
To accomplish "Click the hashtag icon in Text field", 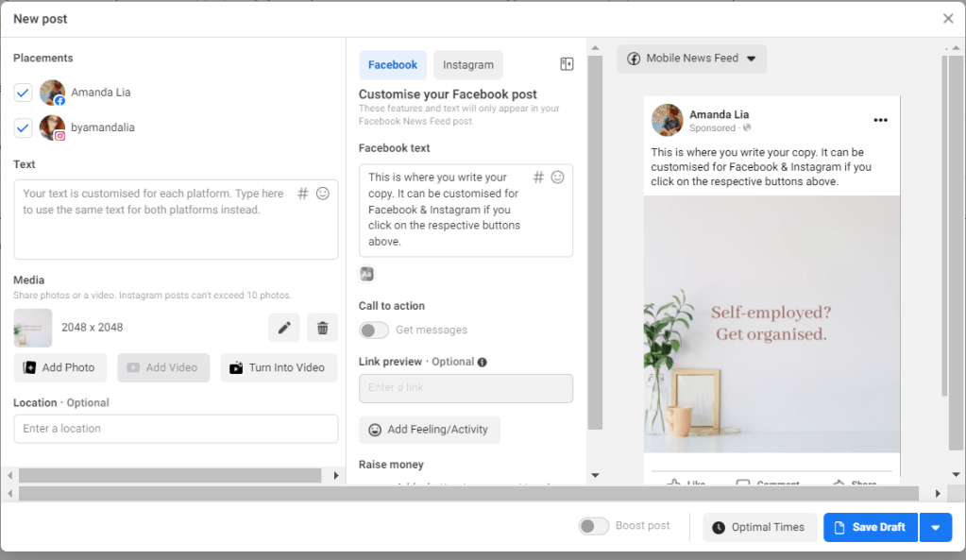I will click(x=303, y=194).
